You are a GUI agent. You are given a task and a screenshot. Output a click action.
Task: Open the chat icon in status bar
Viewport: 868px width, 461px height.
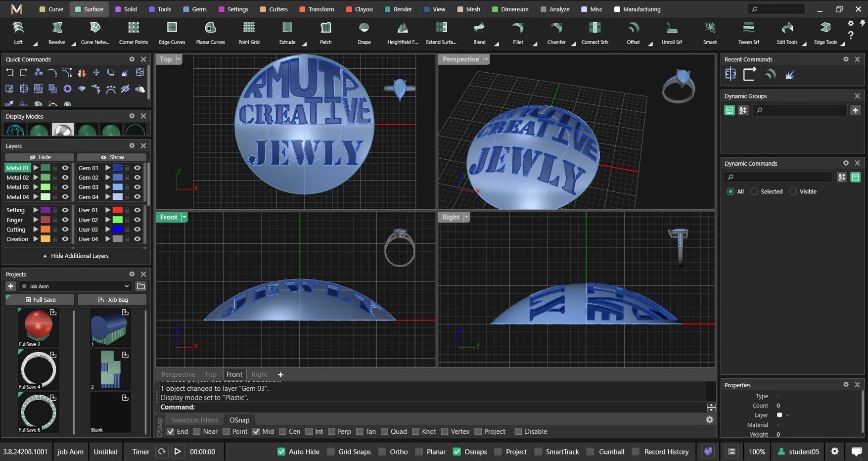click(x=857, y=452)
